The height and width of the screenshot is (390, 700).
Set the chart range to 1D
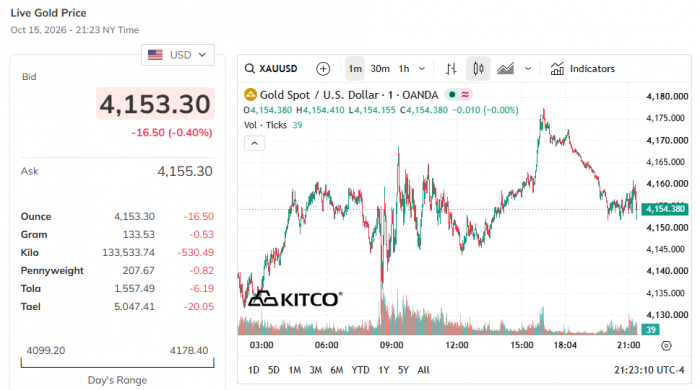(254, 370)
